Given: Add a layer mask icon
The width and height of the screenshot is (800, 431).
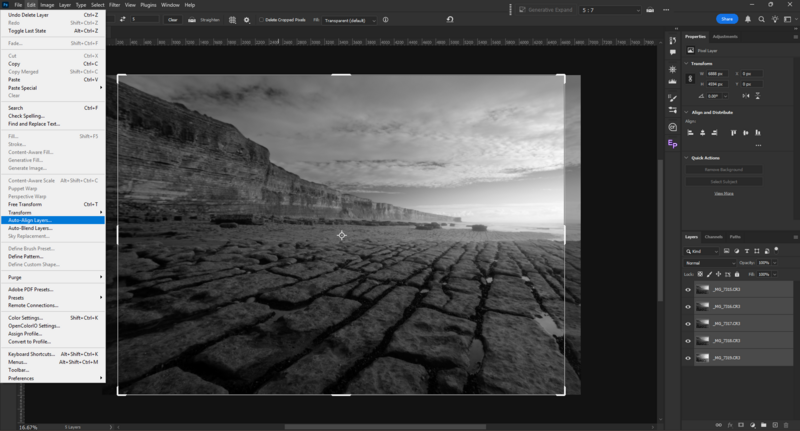Looking at the screenshot, I should coord(741,425).
